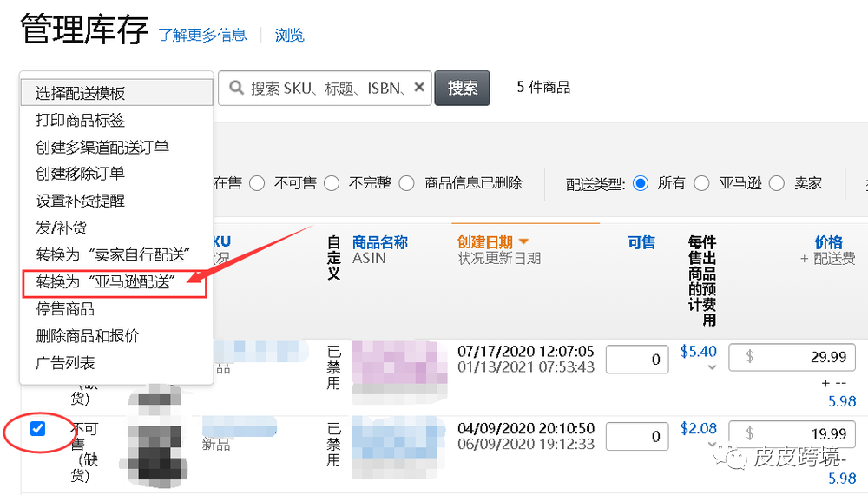Click the 搜索 button
Image resolution: width=868 pixels, height=495 pixels.
tap(463, 88)
